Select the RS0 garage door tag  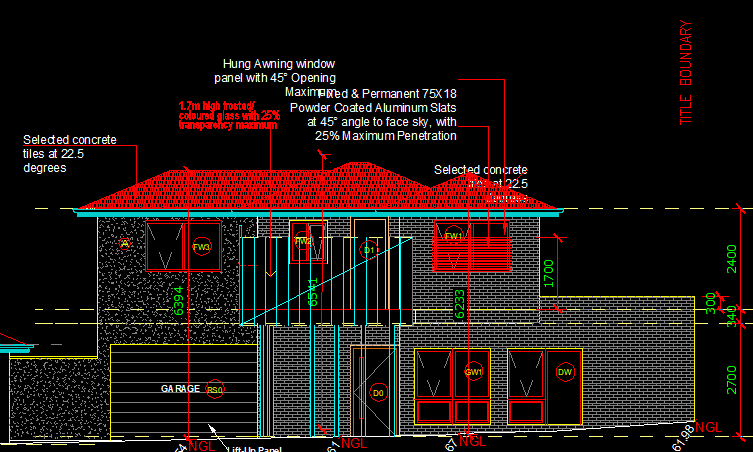[x=215, y=389]
